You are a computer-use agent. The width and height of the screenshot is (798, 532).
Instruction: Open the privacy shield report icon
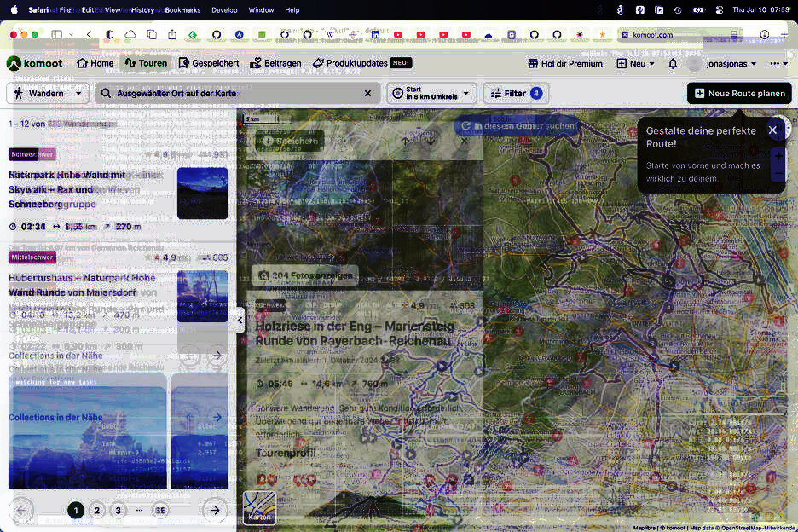click(x=109, y=35)
